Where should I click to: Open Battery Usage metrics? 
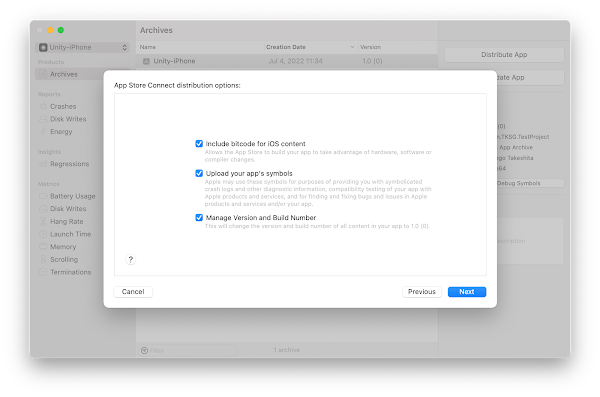pyautogui.click(x=73, y=196)
